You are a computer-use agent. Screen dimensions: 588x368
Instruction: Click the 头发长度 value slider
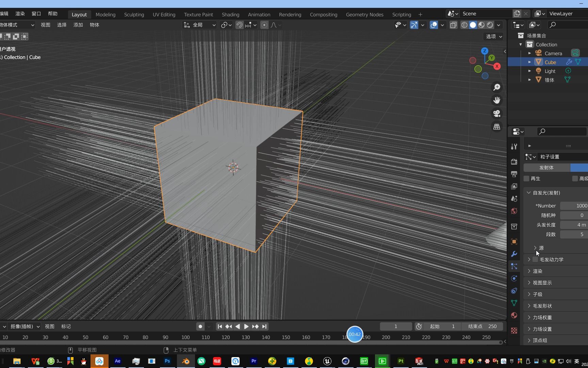pos(574,225)
